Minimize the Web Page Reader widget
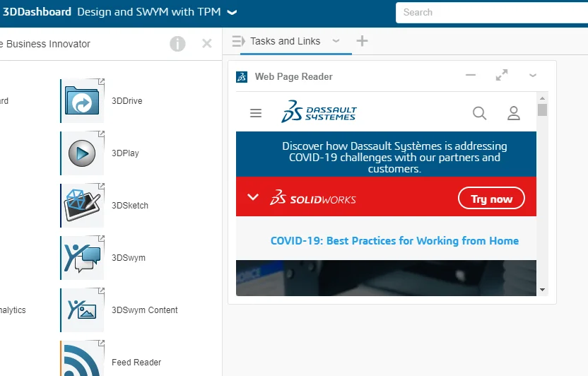 point(471,75)
